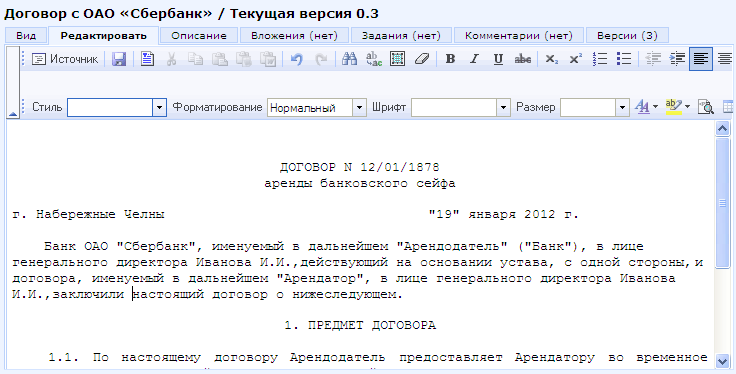Toggle the Источник source view button
Viewport: 736px width, 374px height.
65,59
